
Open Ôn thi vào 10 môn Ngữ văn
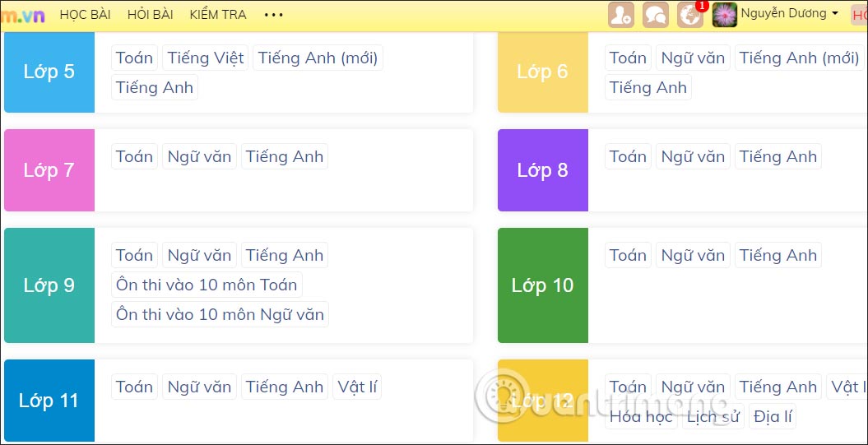(220, 314)
